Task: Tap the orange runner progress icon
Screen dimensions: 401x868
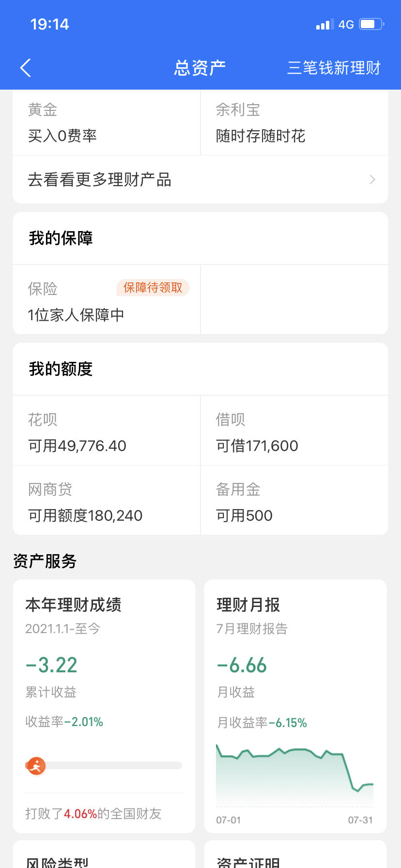Action: pyautogui.click(x=36, y=766)
